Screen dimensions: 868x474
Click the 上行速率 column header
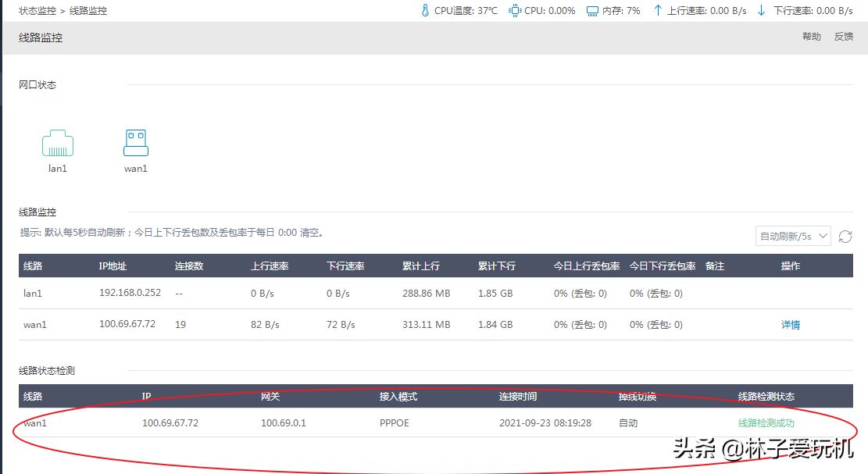[270, 266]
